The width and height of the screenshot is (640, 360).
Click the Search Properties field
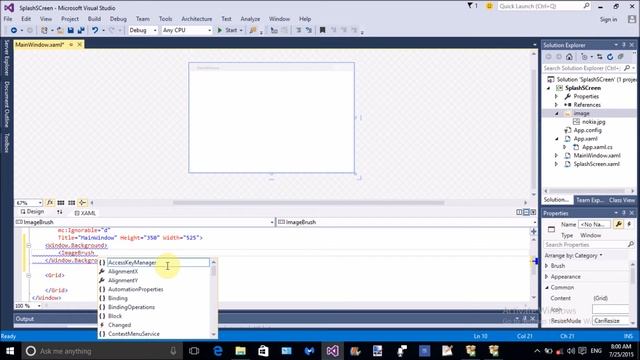(x=589, y=244)
